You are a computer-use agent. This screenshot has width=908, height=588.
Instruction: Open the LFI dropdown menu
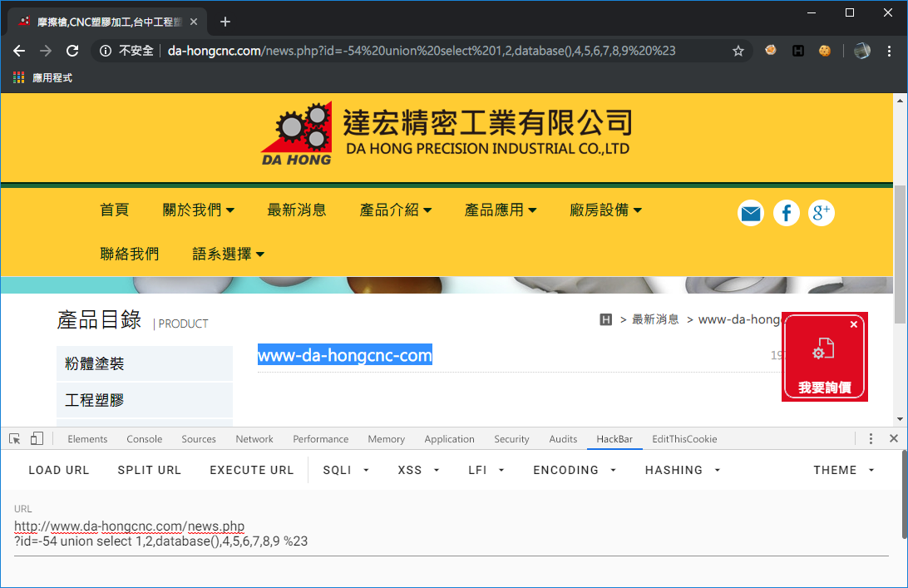coord(486,470)
